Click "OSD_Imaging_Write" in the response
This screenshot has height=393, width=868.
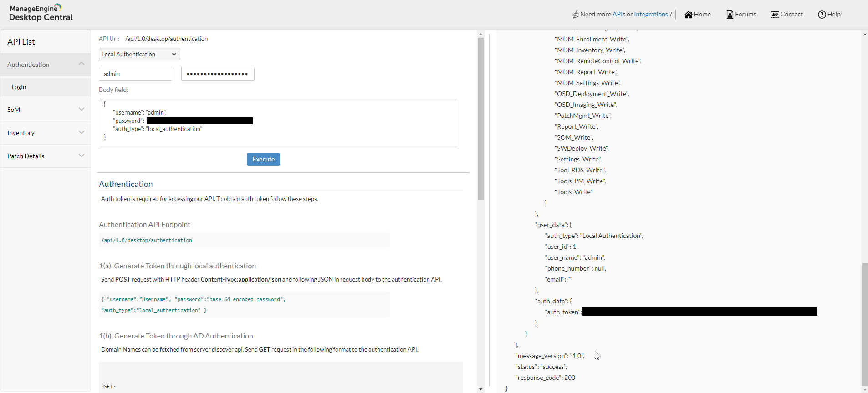coord(586,105)
